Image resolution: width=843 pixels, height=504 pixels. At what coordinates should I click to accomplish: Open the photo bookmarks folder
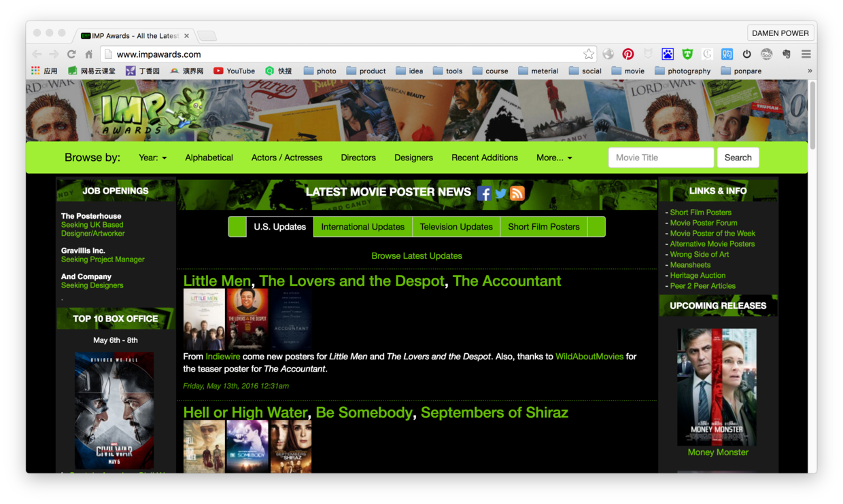point(320,71)
